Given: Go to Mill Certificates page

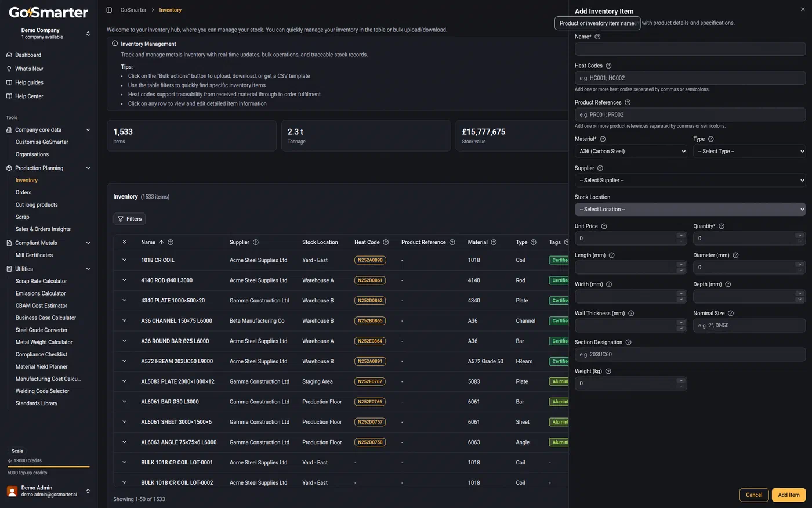Looking at the screenshot, I should (34, 255).
